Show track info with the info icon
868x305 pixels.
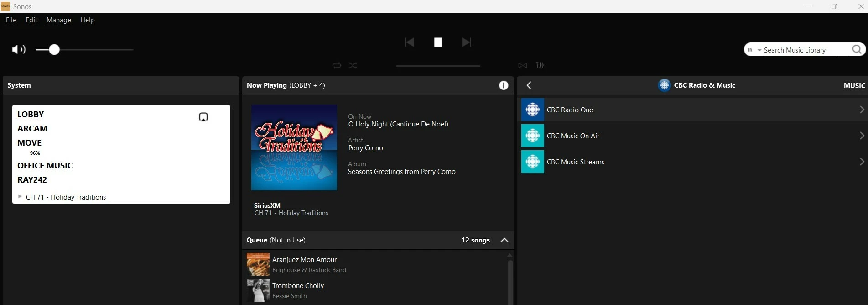pyautogui.click(x=504, y=85)
